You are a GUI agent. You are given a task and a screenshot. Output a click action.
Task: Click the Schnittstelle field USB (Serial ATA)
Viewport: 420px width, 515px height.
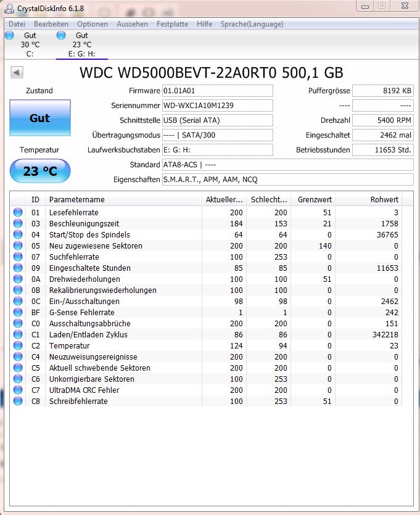[x=217, y=120]
